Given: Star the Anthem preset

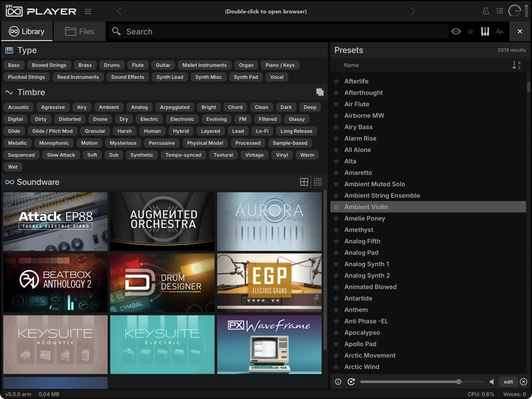Looking at the screenshot, I should (x=336, y=310).
